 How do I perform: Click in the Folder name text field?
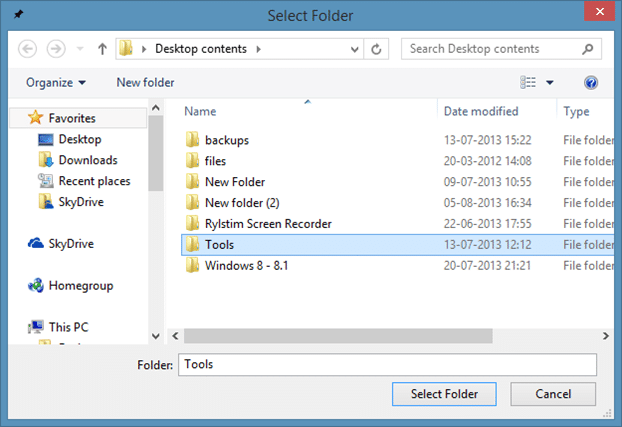(387, 365)
